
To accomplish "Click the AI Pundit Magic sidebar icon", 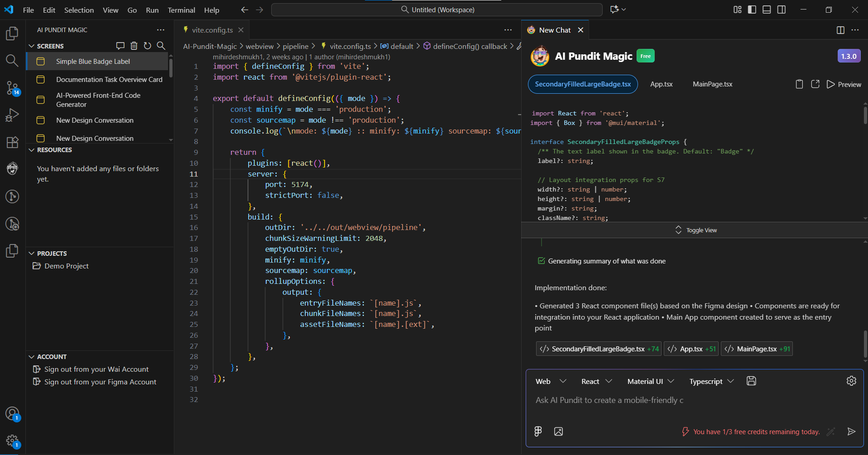I will pos(12,168).
